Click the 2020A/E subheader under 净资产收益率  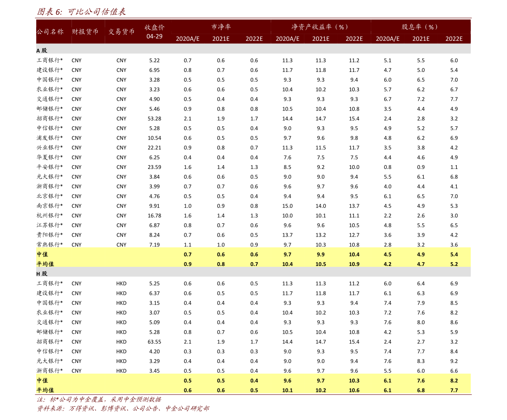pyautogui.click(x=287, y=39)
